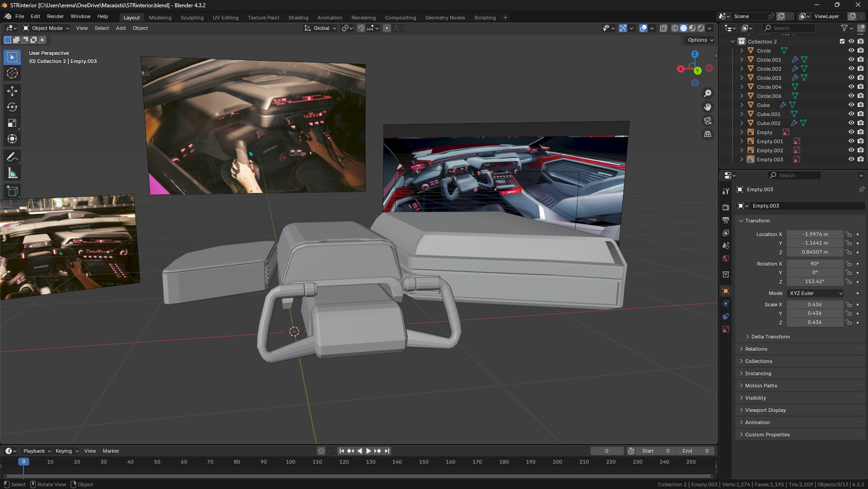Switch to orthographic view grid icon
This screenshot has width=868, height=489.
coord(707,134)
